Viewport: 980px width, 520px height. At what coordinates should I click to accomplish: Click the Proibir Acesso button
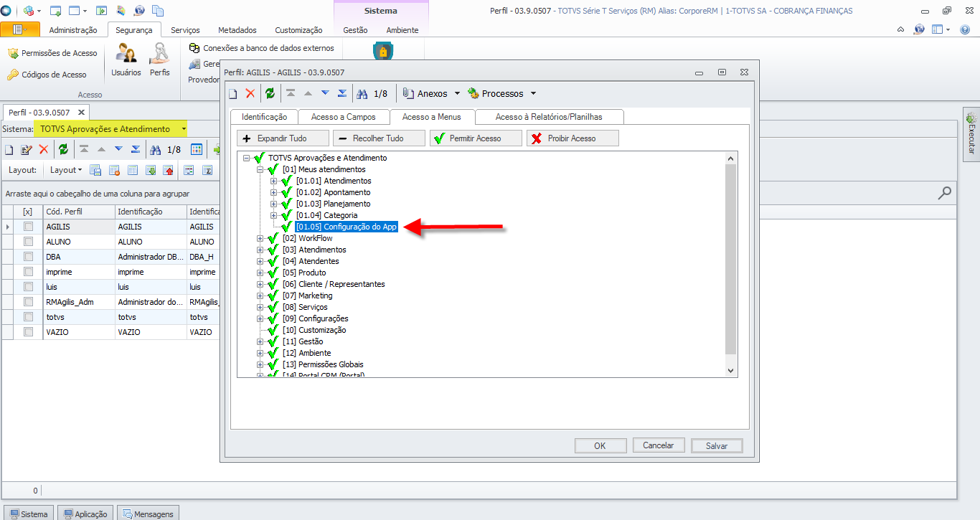[573, 138]
